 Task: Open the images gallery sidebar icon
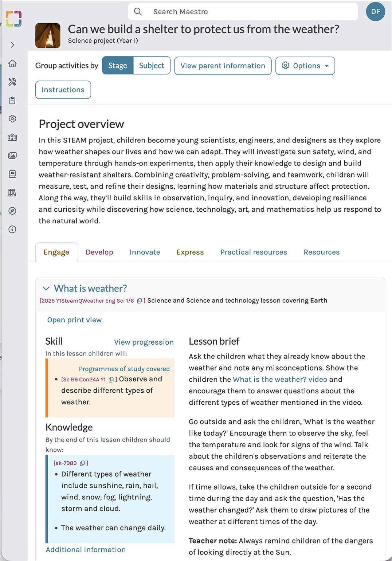point(12,156)
